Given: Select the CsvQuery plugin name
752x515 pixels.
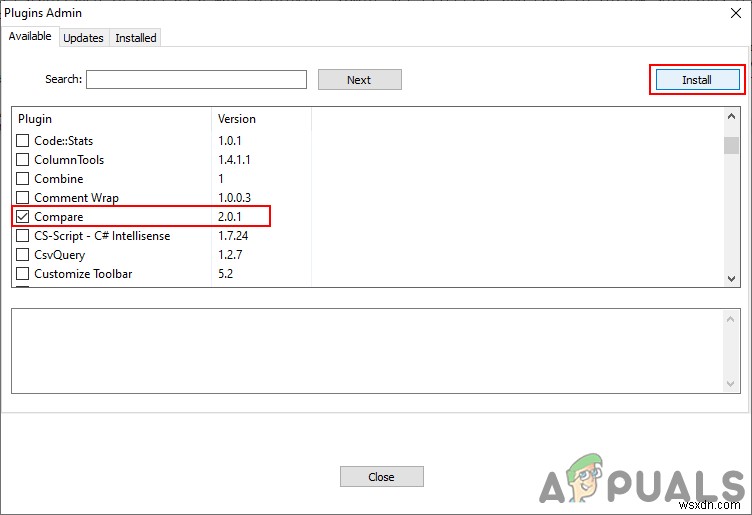Looking at the screenshot, I should click(x=59, y=255).
